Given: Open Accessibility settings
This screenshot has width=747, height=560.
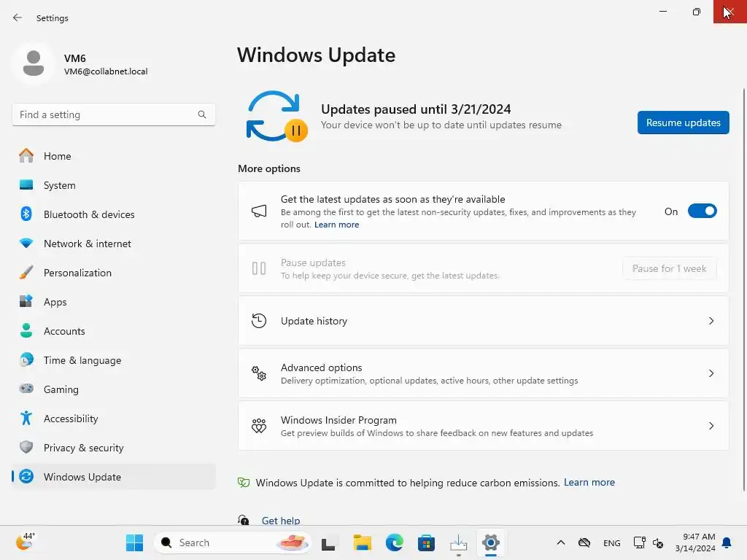Looking at the screenshot, I should click(x=113, y=418).
